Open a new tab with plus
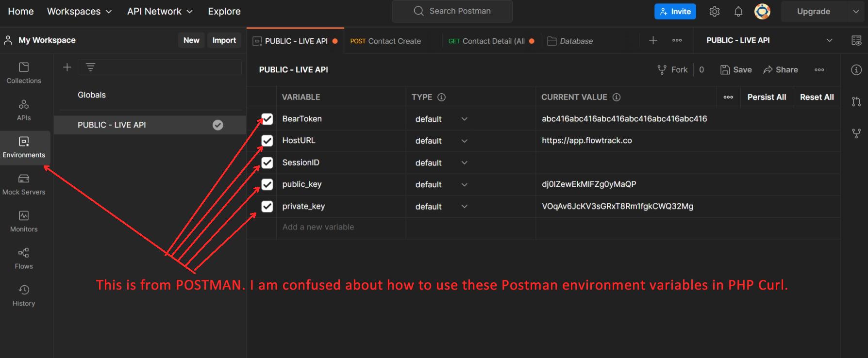This screenshot has height=358, width=868. (x=653, y=40)
